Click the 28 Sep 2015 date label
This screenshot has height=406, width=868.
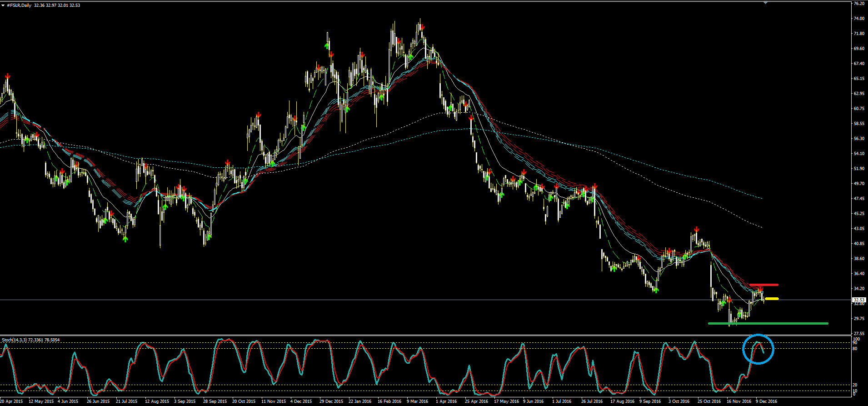click(215, 401)
